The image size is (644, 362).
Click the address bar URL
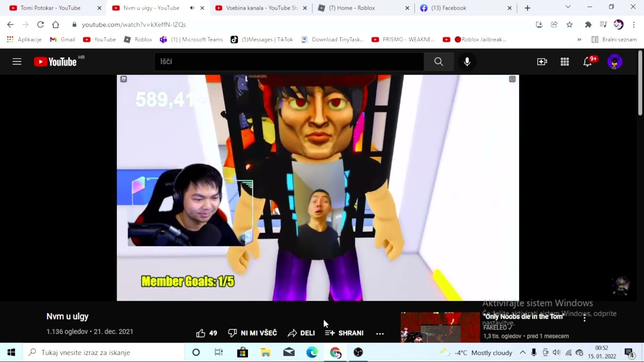(x=134, y=24)
